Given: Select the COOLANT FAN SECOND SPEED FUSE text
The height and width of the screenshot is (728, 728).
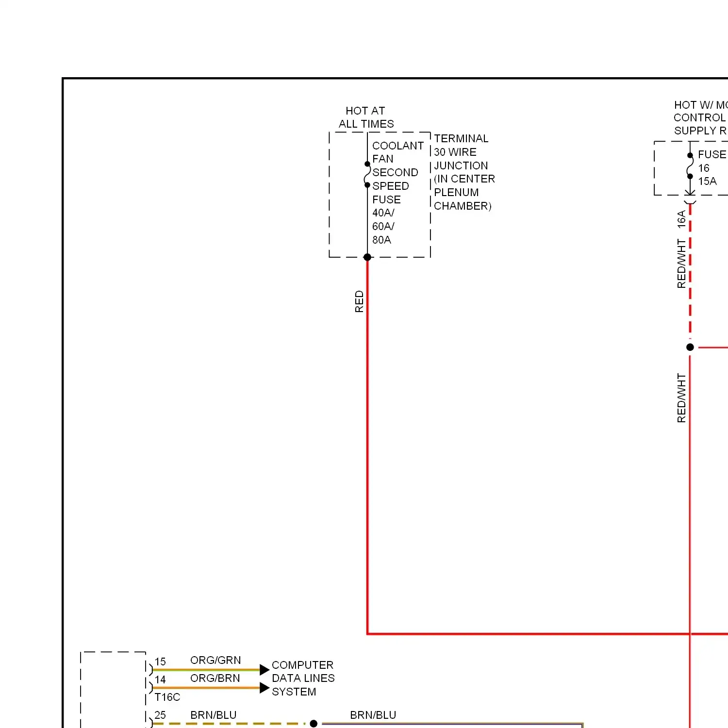Looking at the screenshot, I should coord(397,172).
